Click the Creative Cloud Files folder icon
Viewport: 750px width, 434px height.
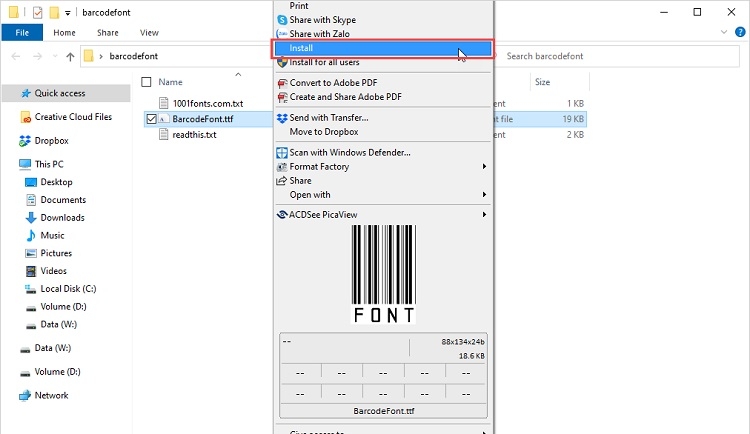point(26,117)
